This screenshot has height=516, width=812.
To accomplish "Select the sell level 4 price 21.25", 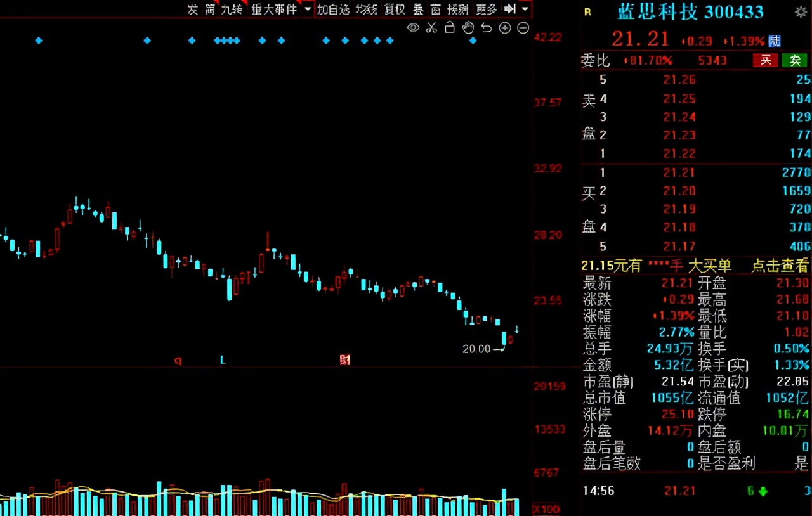I will 679,98.
